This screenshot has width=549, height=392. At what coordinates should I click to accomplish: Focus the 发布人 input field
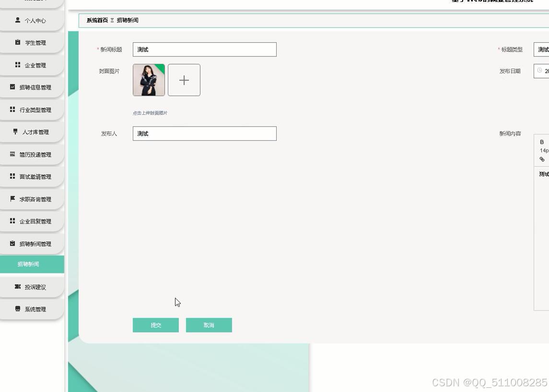tap(204, 133)
